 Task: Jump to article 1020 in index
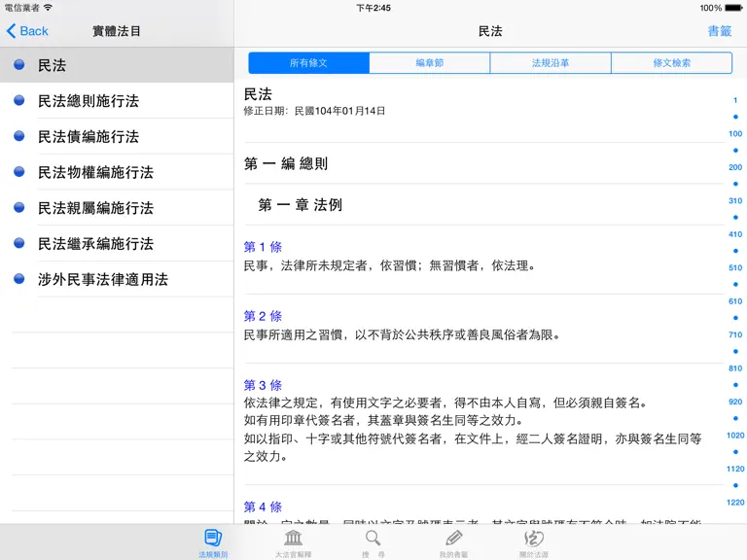coord(735,436)
